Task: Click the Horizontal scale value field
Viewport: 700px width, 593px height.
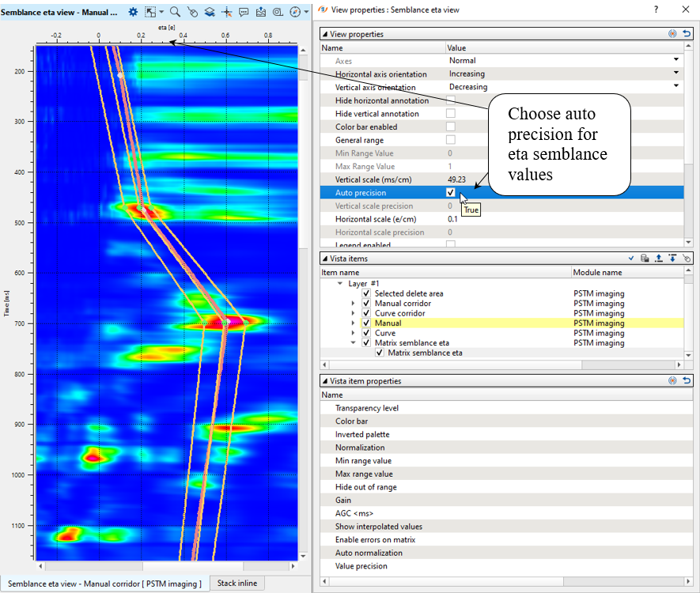Action: click(x=452, y=219)
